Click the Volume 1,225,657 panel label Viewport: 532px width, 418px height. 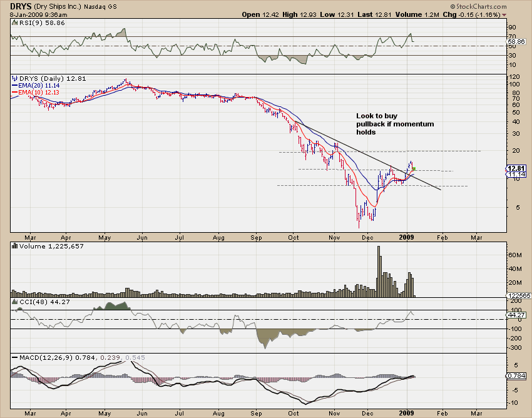[x=51, y=246]
